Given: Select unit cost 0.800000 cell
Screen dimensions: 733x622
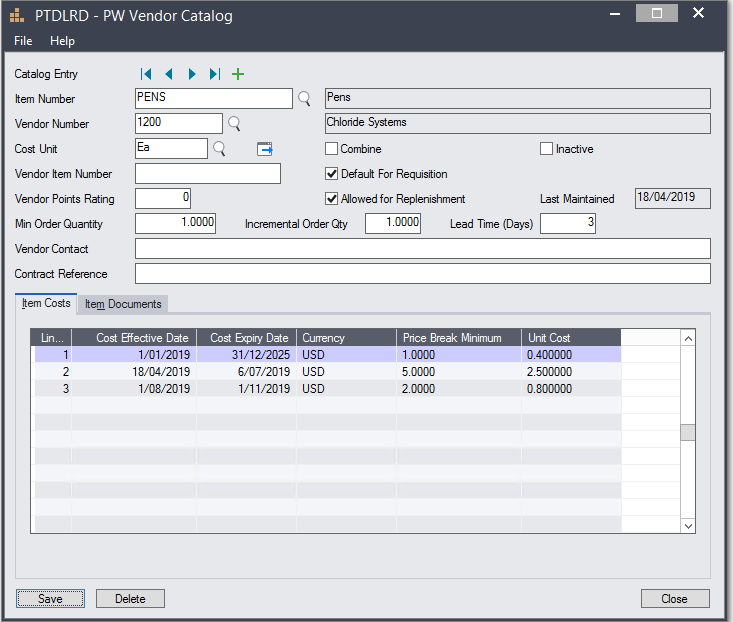Looking at the screenshot, I should [572, 389].
